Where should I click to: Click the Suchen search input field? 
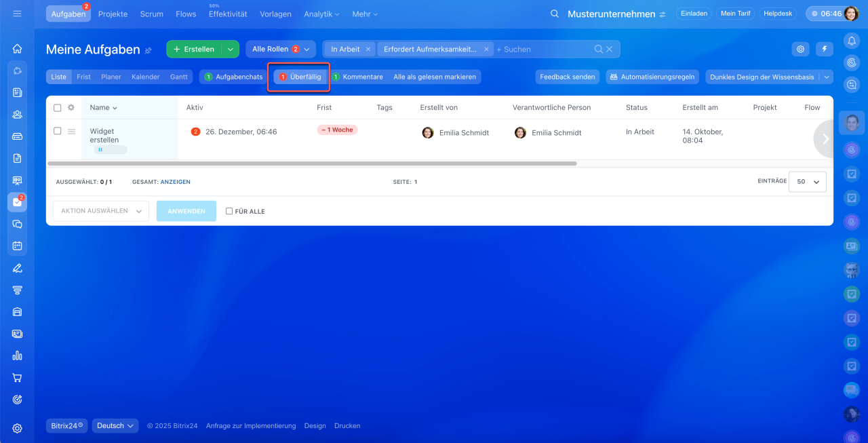click(x=542, y=49)
